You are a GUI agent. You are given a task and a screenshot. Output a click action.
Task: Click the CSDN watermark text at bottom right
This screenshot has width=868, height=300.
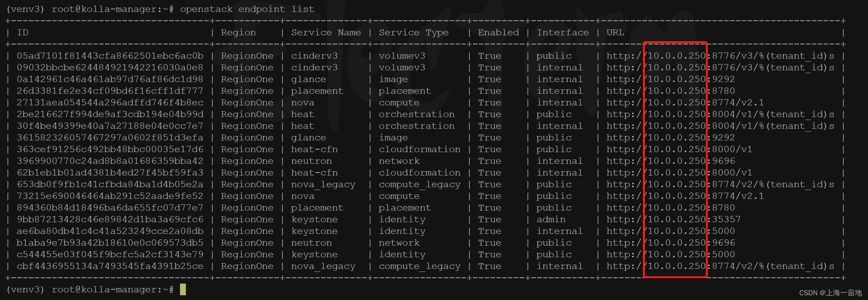pyautogui.click(x=830, y=293)
